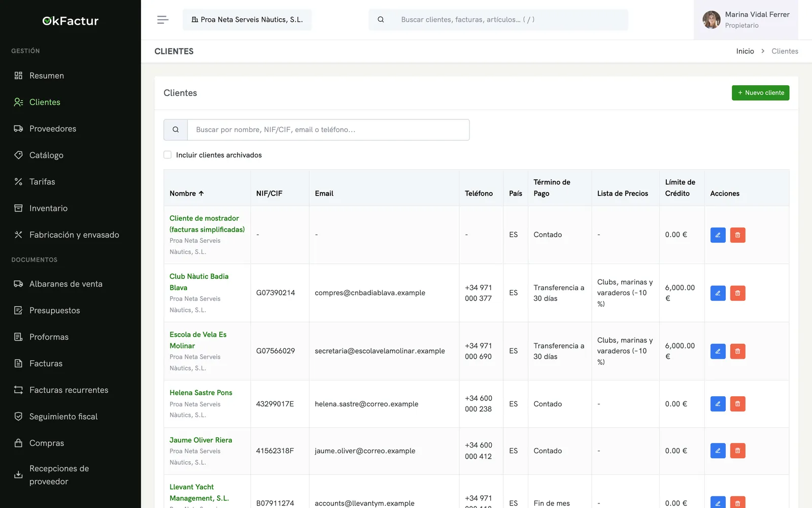
Task: Open Jaume Oliver Riera client link
Action: 201,440
